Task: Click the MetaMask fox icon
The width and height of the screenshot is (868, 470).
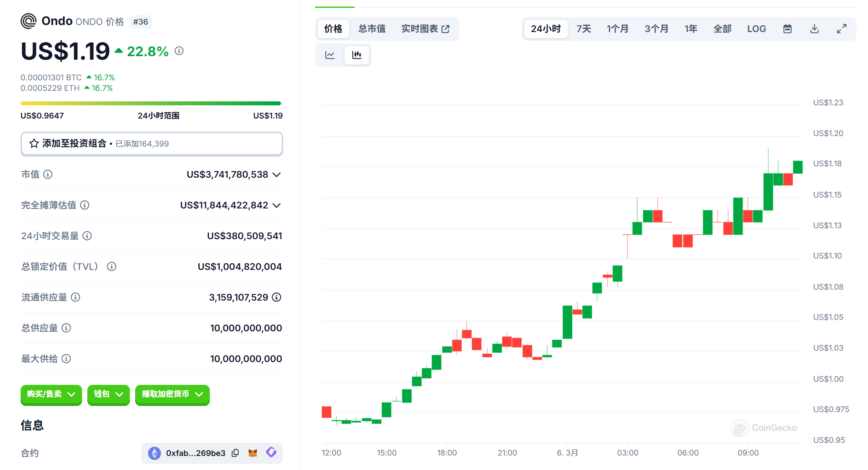Action: point(253,453)
